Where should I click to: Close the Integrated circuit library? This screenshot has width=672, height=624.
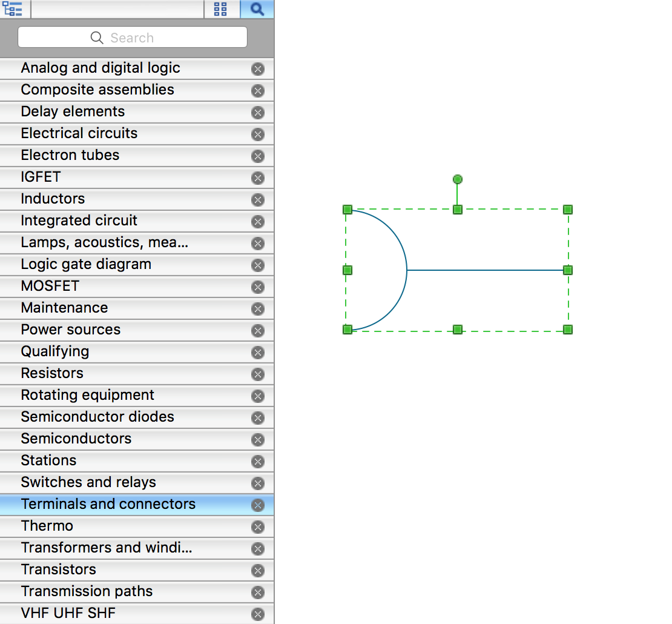point(257,222)
